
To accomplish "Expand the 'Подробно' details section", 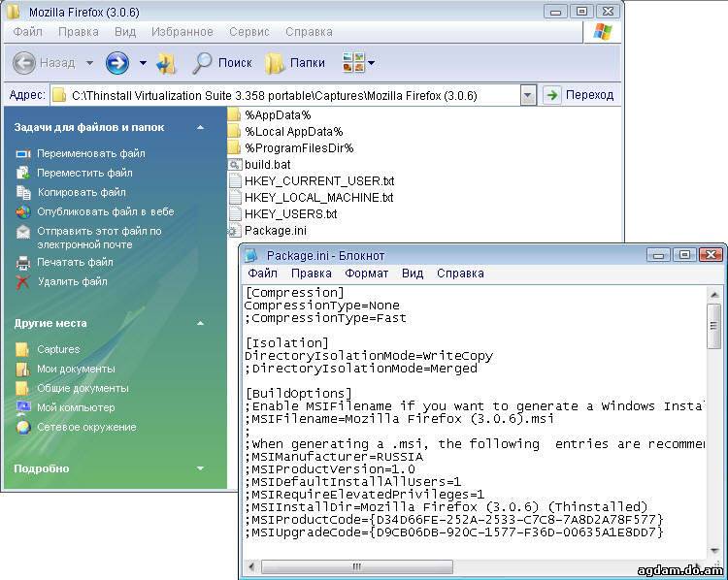I will click(x=201, y=468).
